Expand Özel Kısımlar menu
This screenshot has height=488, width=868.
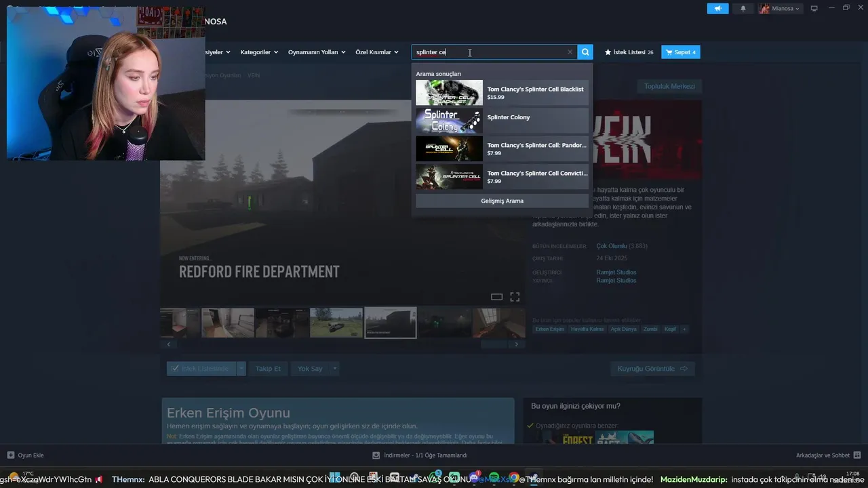377,52
